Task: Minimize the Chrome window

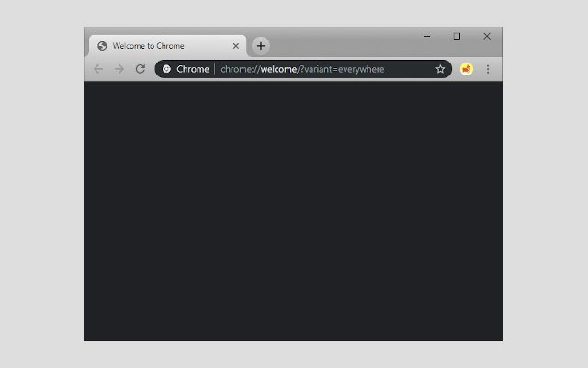Action: pos(426,36)
